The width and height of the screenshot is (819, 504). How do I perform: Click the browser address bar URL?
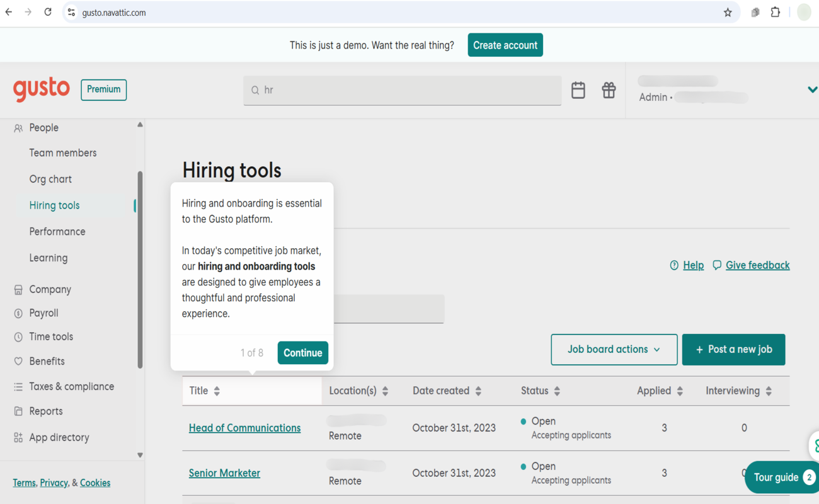[114, 13]
